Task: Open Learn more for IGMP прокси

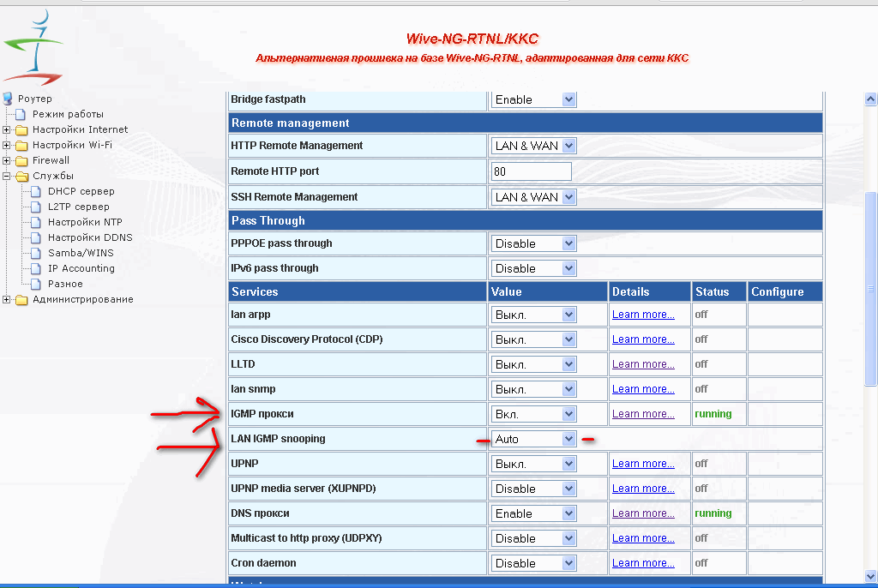Action: click(x=643, y=414)
